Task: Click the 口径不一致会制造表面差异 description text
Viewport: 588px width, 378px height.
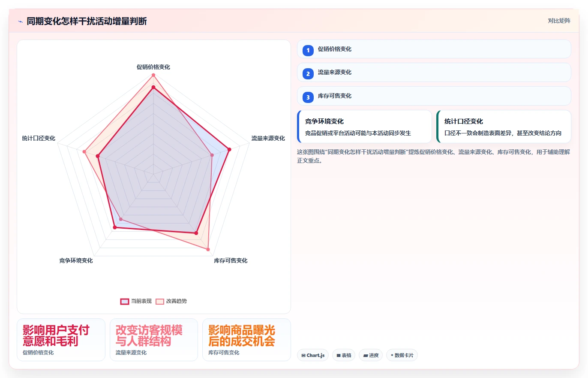Action: [x=503, y=133]
